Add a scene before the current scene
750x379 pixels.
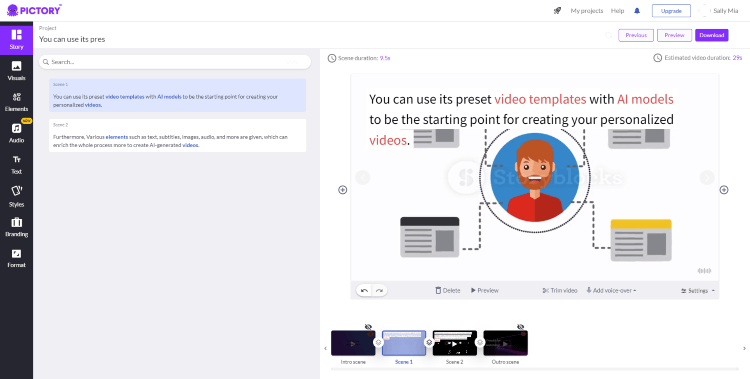click(342, 190)
